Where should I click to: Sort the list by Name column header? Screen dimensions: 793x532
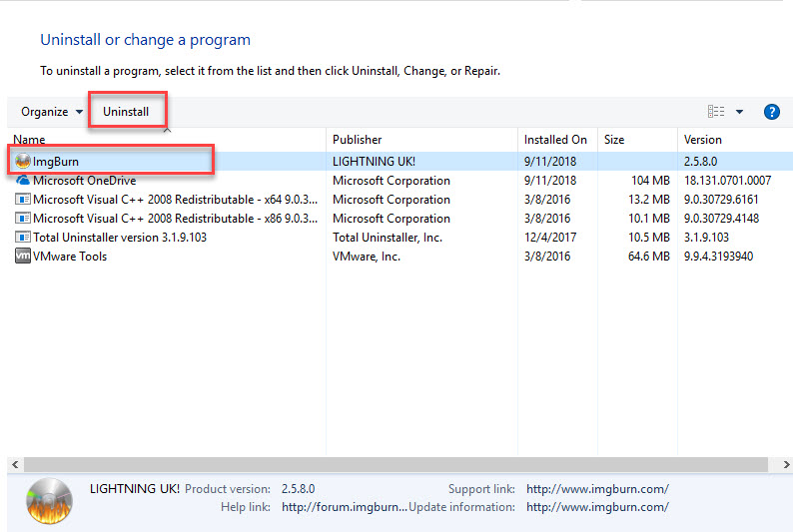(29, 140)
